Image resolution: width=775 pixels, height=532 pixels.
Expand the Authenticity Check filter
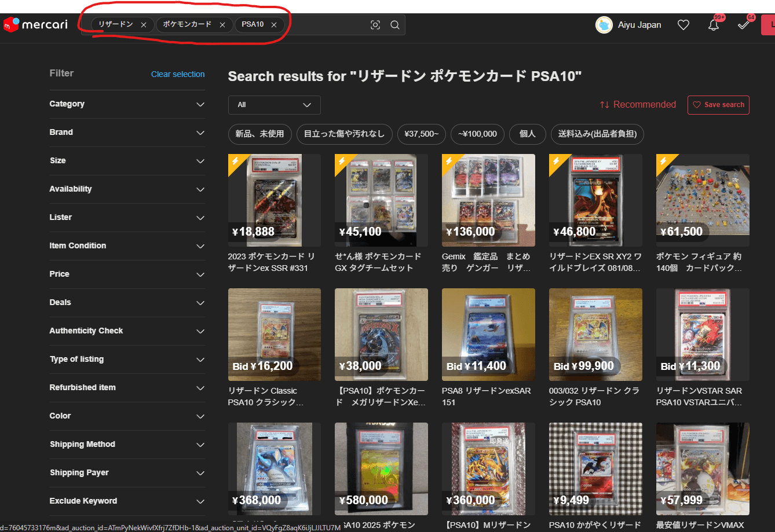click(127, 331)
